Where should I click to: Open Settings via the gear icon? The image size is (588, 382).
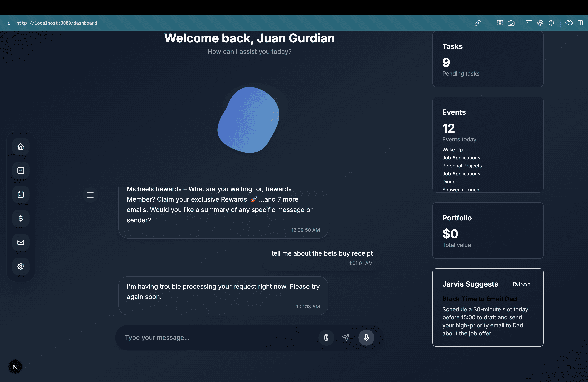pos(21,266)
